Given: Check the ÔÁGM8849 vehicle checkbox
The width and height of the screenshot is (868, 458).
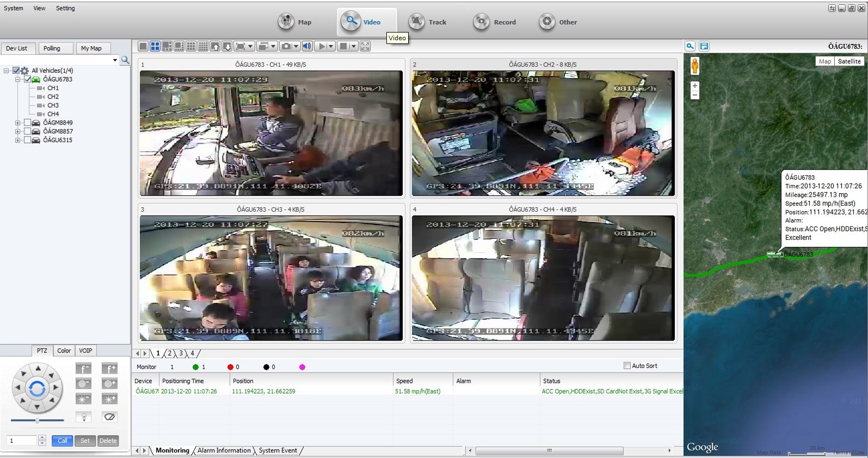Looking at the screenshot, I should pyautogui.click(x=27, y=123).
